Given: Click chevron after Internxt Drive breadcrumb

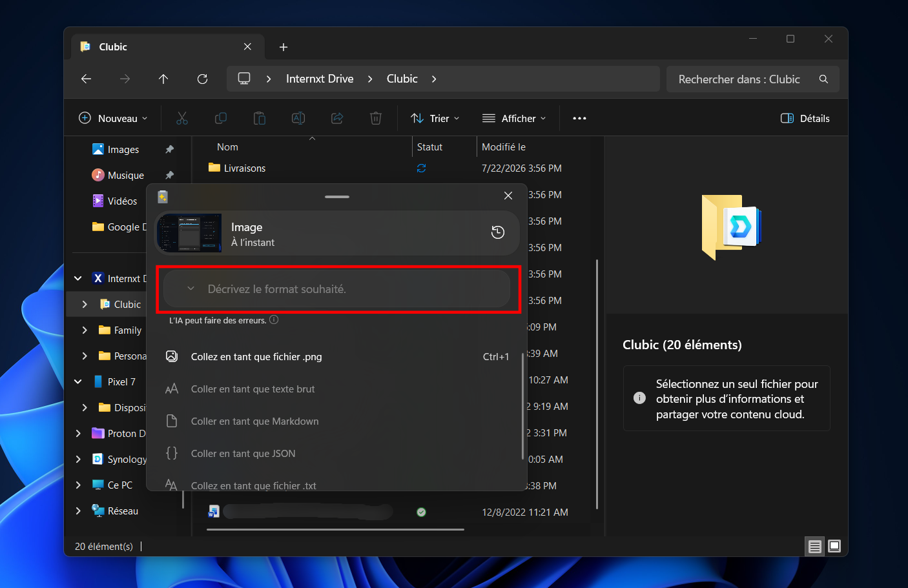Looking at the screenshot, I should coord(370,79).
